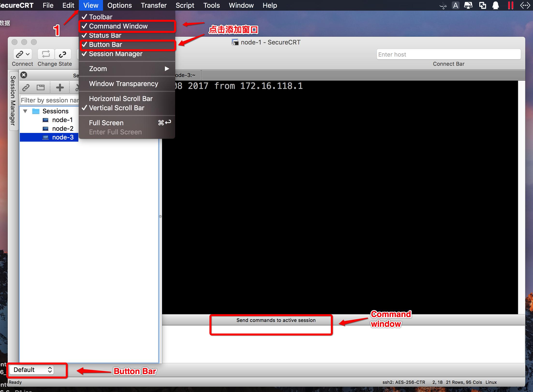Click the Connect link icon in toolbar
The image size is (533, 392).
coord(20,54)
